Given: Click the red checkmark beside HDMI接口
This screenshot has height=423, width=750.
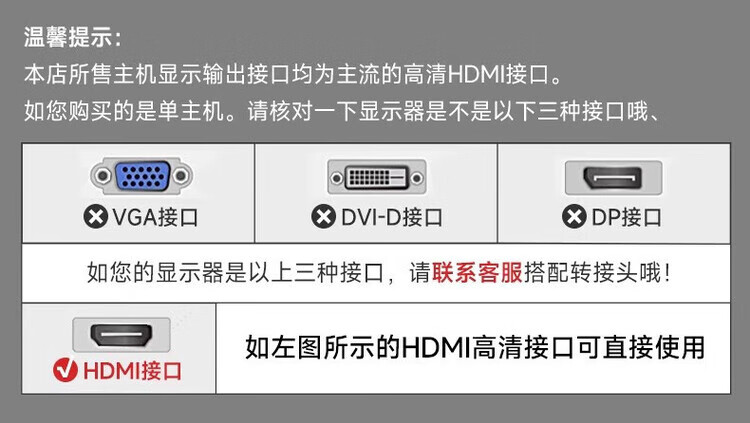Looking at the screenshot, I should point(66,370).
